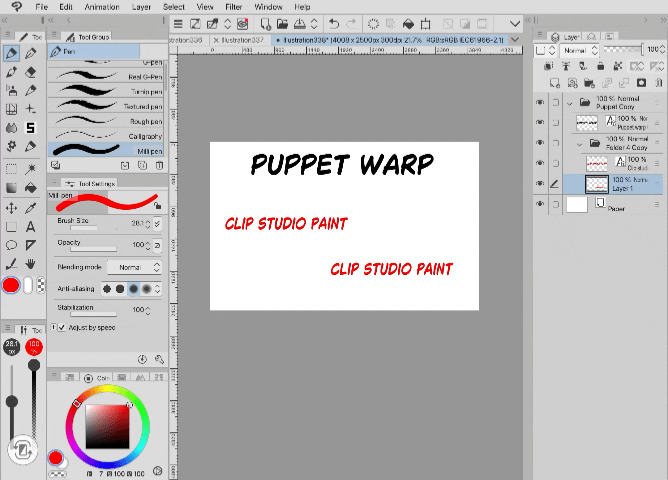Open the File menu

41,7
